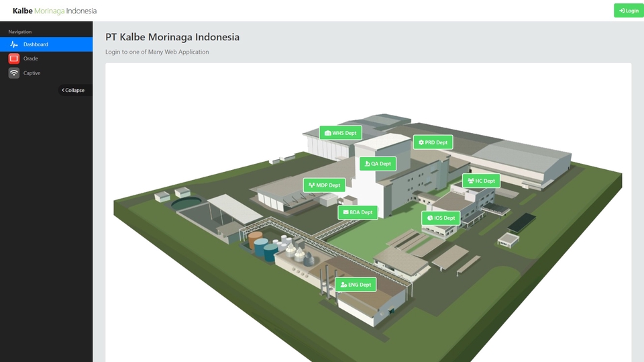Image resolution: width=644 pixels, height=362 pixels.
Task: Select the BDA Dept marker
Action: click(x=358, y=212)
